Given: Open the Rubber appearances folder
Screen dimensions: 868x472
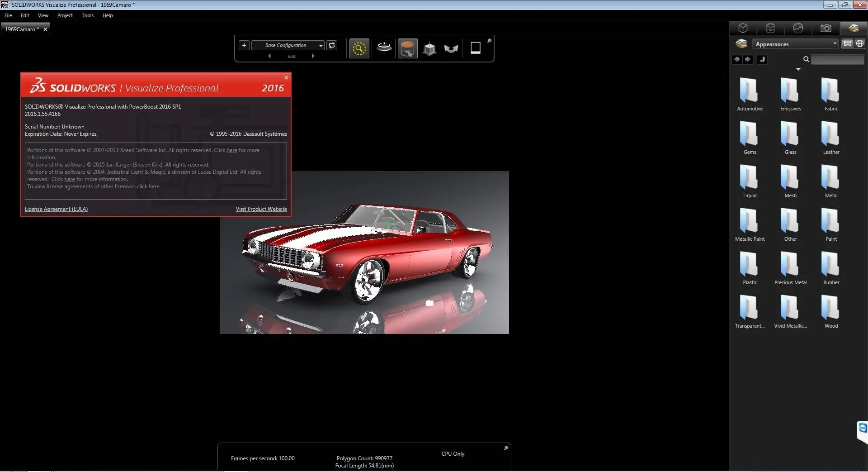Looking at the screenshot, I should pos(831,268).
